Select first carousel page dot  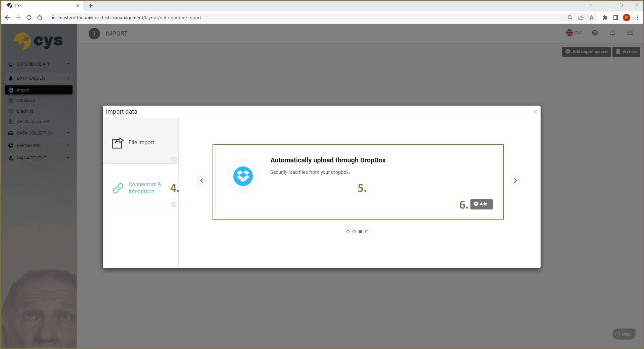click(348, 232)
